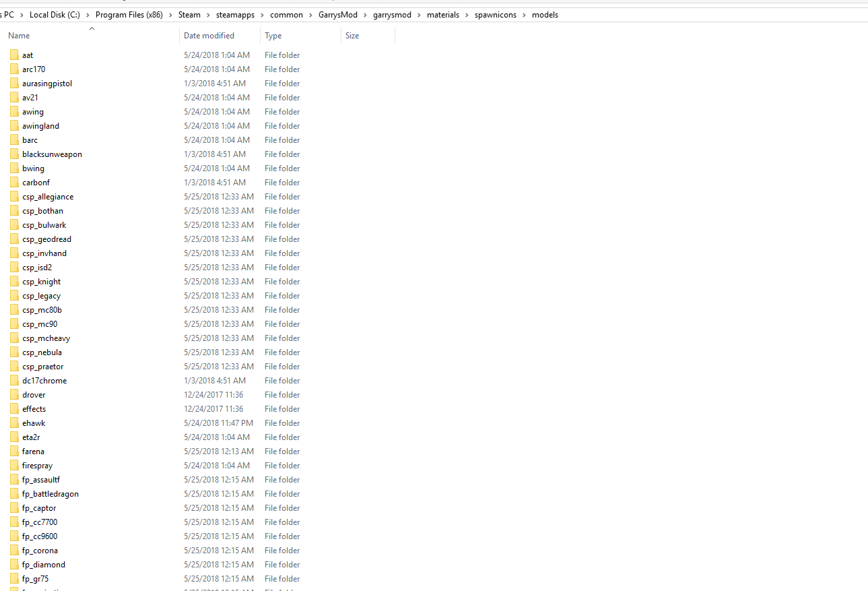Viewport: 868px width, 591px height.
Task: Expand the chevron after materials
Action: click(467, 15)
